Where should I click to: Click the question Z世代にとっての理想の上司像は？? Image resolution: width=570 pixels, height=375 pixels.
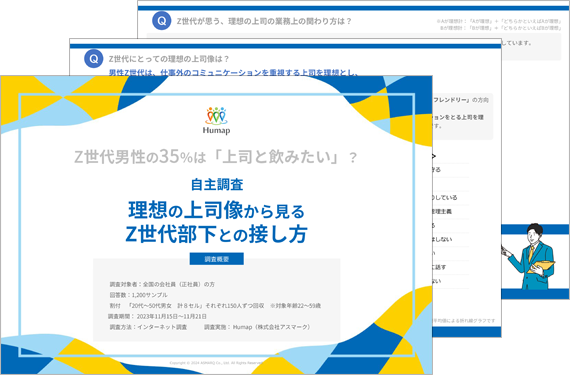click(x=169, y=59)
